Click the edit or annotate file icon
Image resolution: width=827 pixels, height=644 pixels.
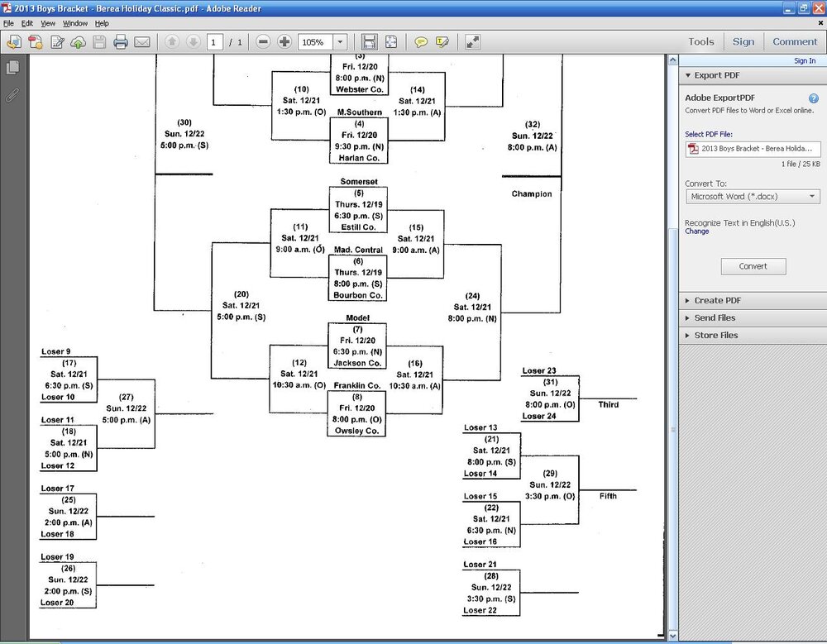[x=57, y=42]
